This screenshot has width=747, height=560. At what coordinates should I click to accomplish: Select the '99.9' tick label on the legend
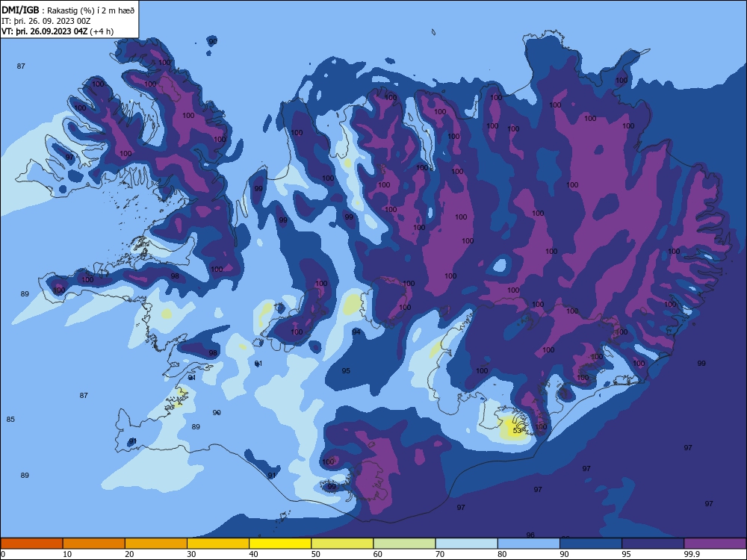(x=691, y=554)
